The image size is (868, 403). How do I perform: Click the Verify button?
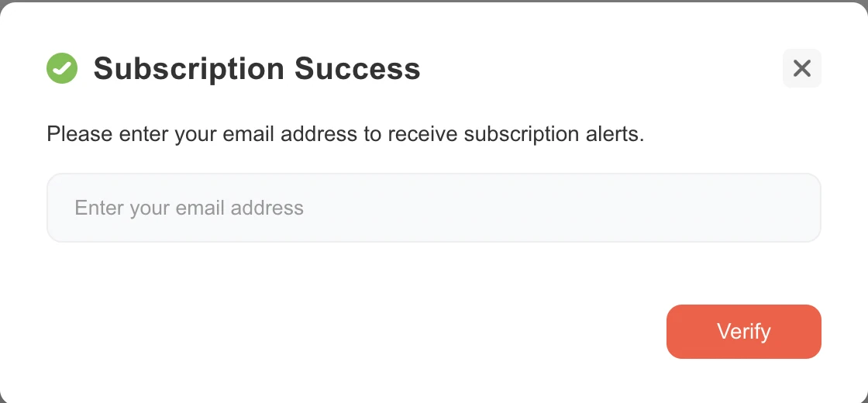(743, 332)
